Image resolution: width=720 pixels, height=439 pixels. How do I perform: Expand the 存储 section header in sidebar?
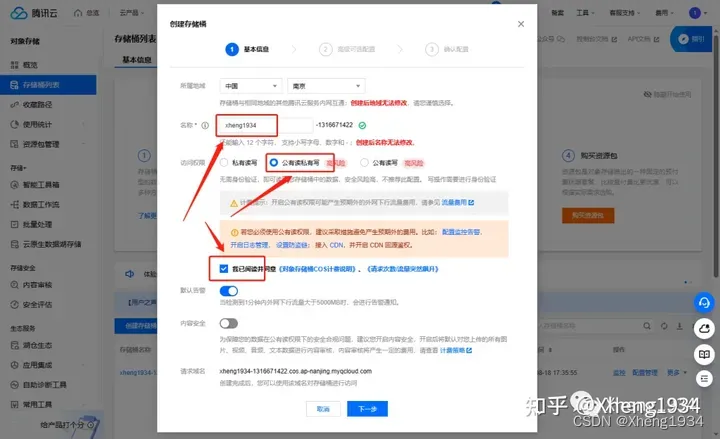(x=18, y=168)
